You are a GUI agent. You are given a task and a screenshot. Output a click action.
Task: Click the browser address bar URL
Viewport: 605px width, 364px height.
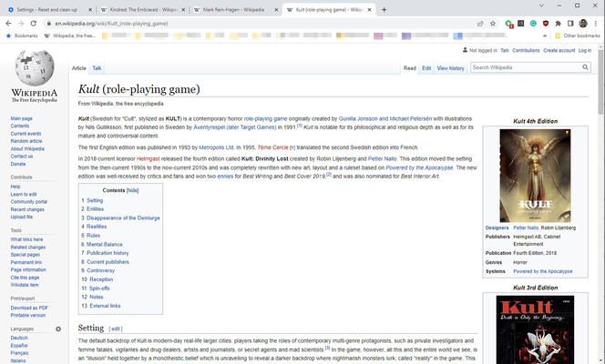111,24
